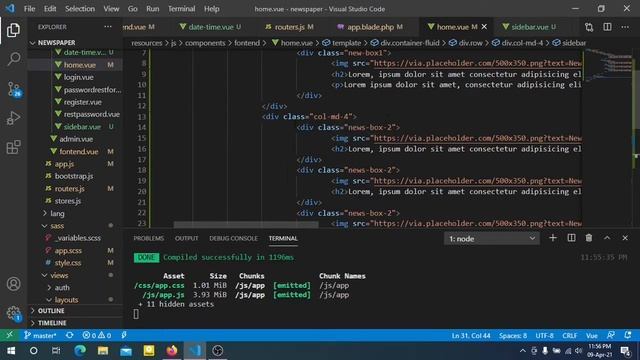Close the home.vue tab
Image resolution: width=640 pixels, height=360 pixels.
pyautogui.click(x=484, y=27)
